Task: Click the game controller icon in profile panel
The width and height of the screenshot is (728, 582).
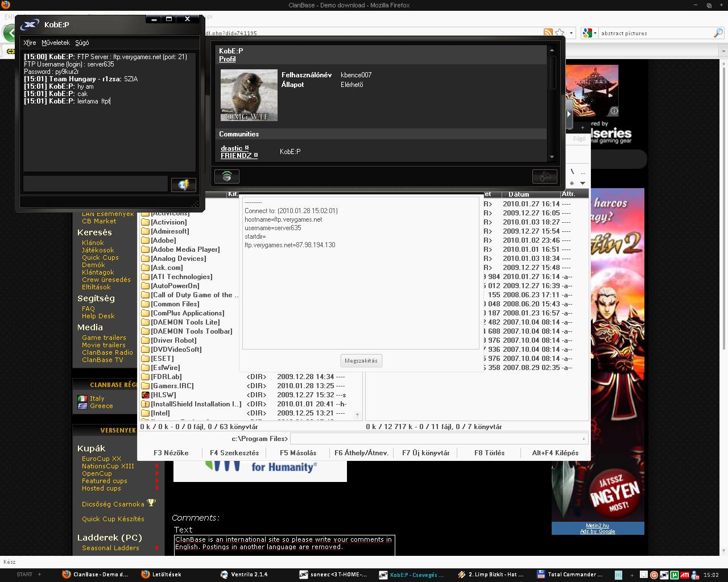Action: pos(544,176)
